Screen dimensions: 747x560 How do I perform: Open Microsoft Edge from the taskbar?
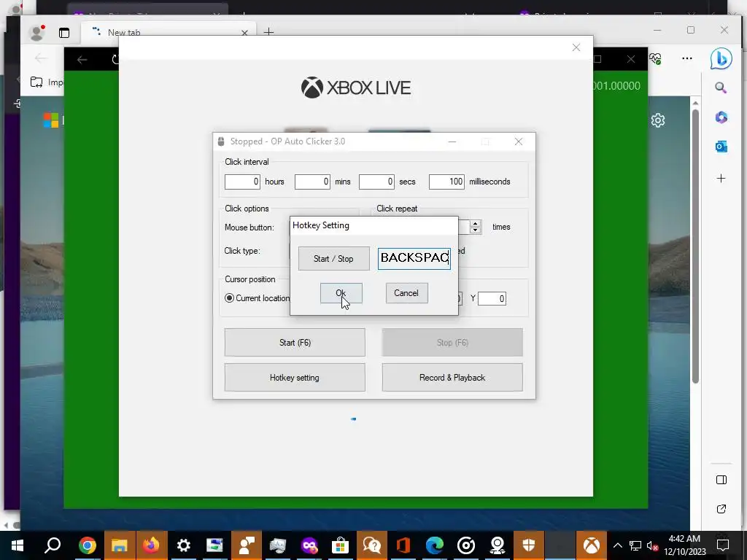tap(435, 545)
